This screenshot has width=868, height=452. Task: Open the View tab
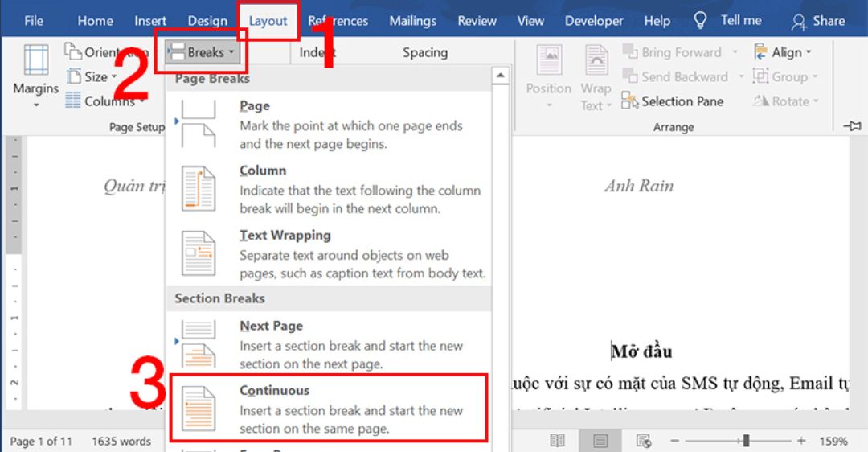point(530,21)
